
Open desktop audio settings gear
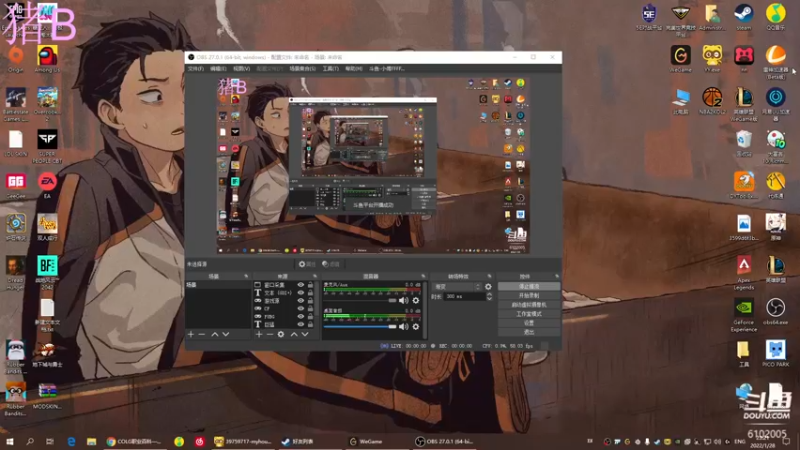[x=416, y=327]
